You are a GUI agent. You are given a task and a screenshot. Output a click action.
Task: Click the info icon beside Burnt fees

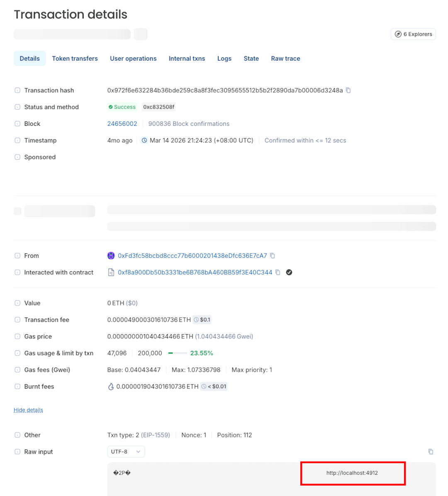(17, 386)
